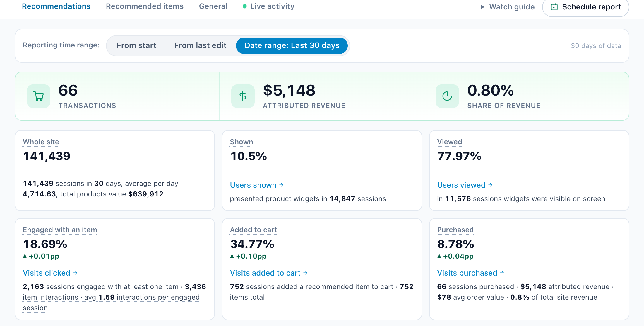Click the up triangle beside +0.10pp
Viewport: 644px width, 326px height.
[x=232, y=256]
